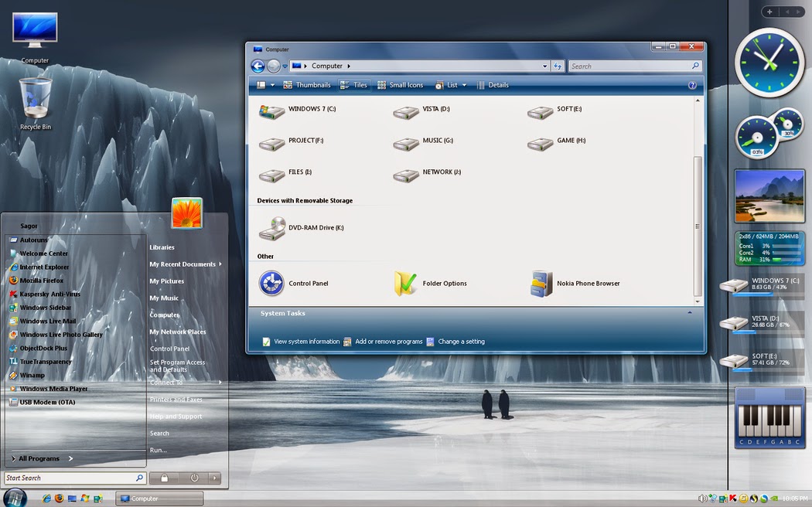Switch to Thumbnails view
The height and width of the screenshot is (507, 812).
[307, 84]
